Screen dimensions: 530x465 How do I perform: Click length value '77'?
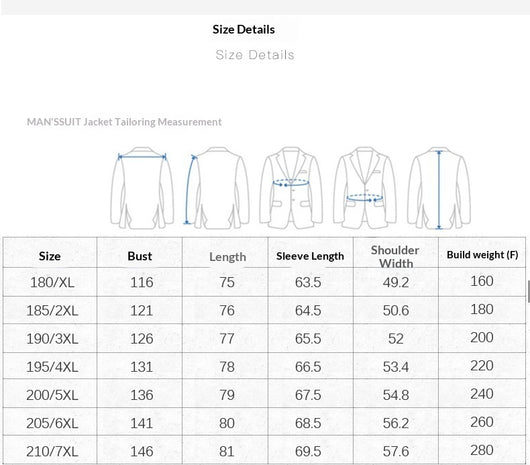click(x=227, y=339)
